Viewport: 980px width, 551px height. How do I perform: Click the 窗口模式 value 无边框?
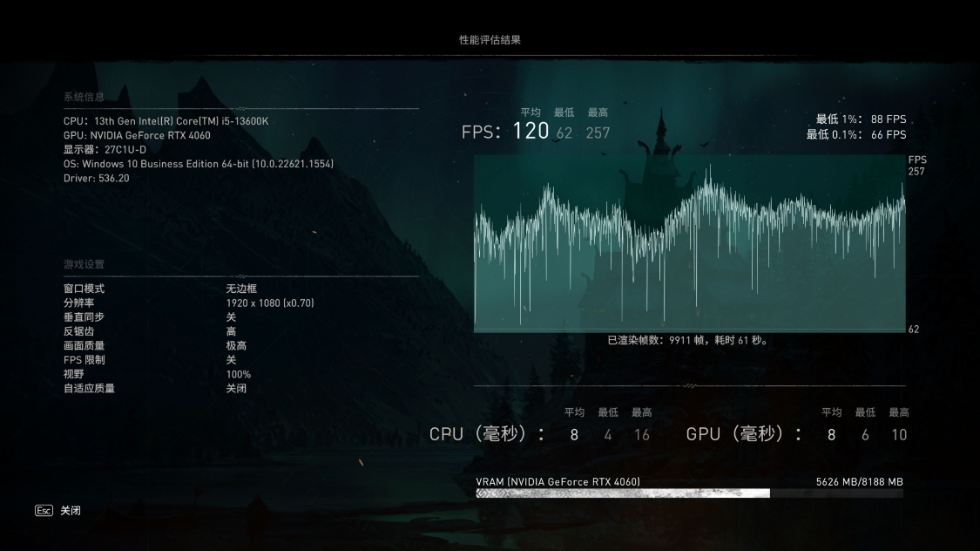pos(241,289)
